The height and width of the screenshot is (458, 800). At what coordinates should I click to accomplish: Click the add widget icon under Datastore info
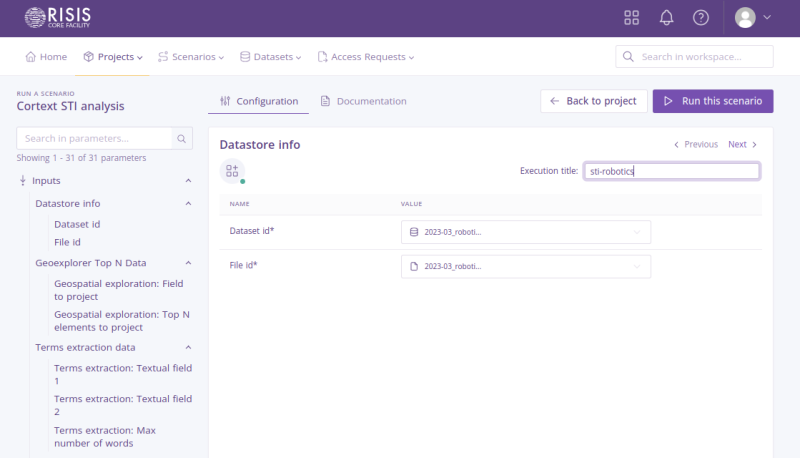coord(232,171)
